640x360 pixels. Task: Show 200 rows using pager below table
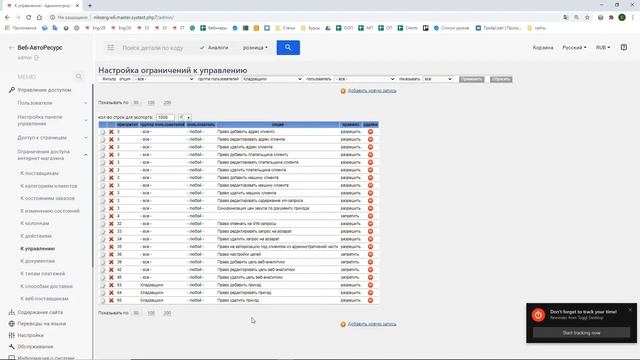click(167, 313)
